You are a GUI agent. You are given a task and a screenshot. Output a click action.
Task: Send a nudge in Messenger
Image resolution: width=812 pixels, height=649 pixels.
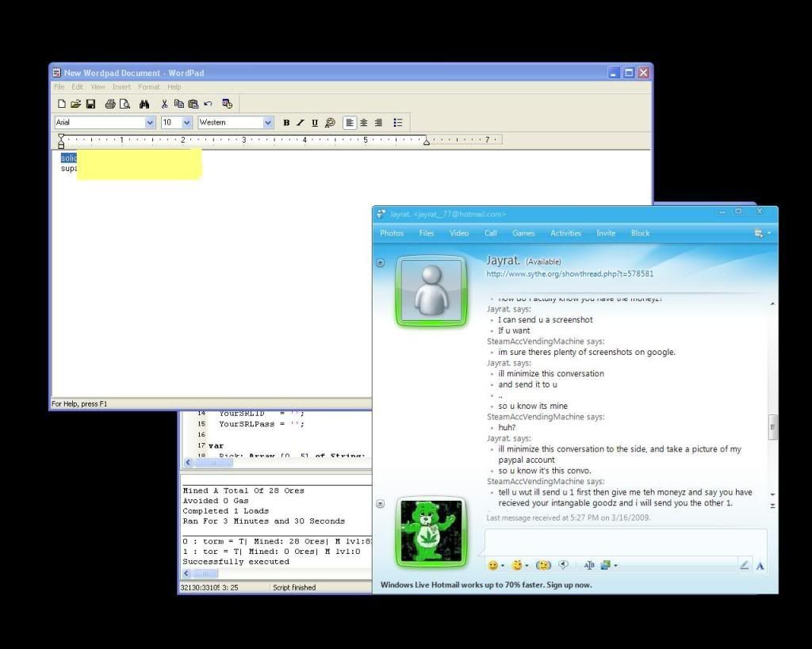tap(542, 565)
